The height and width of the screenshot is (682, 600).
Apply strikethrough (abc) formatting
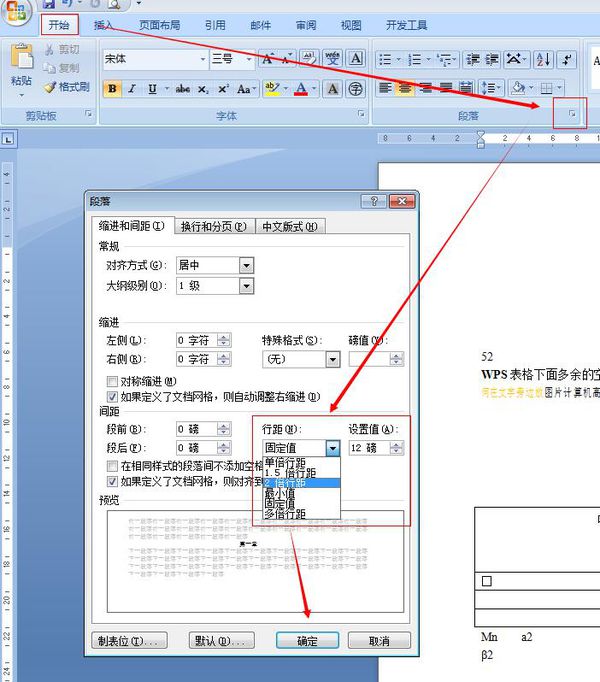click(x=183, y=89)
